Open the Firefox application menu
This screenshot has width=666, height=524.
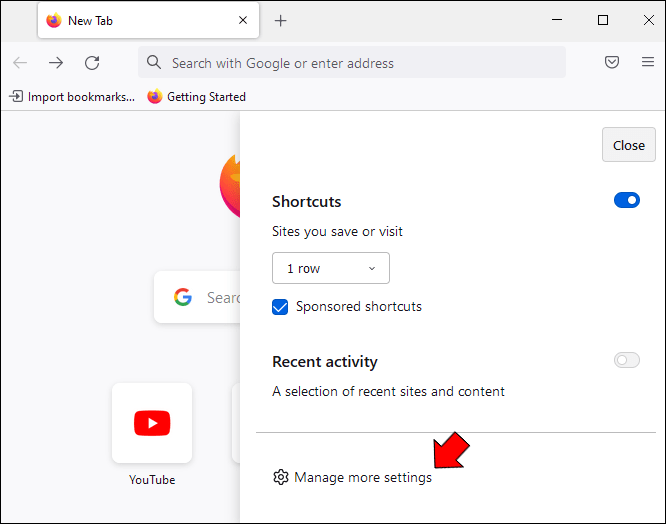click(647, 63)
